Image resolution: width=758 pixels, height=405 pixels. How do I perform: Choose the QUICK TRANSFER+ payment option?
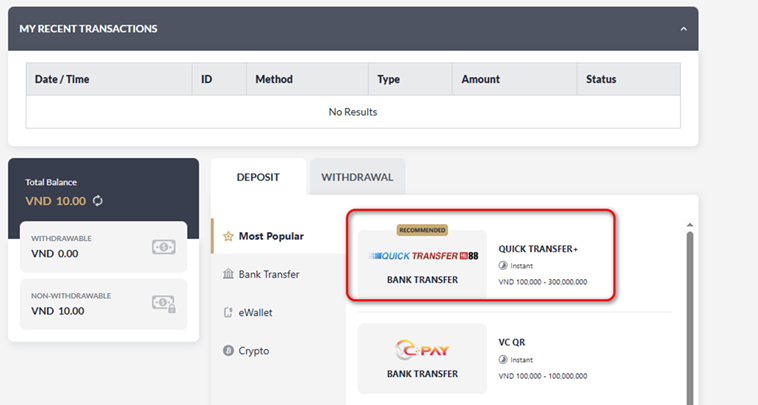(x=538, y=249)
